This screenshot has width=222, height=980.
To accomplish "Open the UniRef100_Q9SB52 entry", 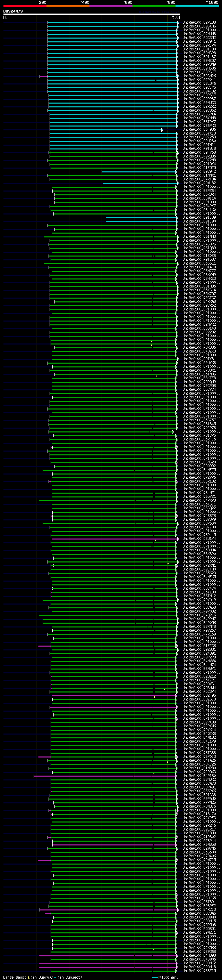I will [x=199, y=110].
